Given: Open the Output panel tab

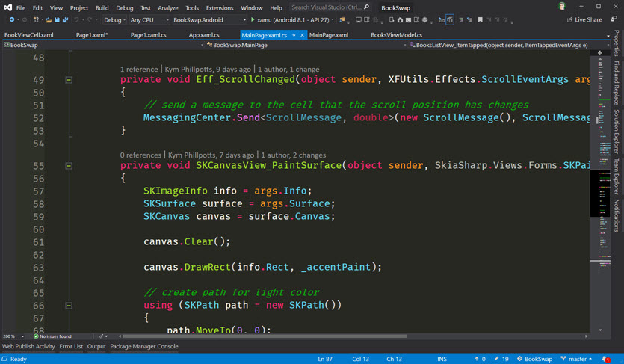Looking at the screenshot, I should click(96, 347).
